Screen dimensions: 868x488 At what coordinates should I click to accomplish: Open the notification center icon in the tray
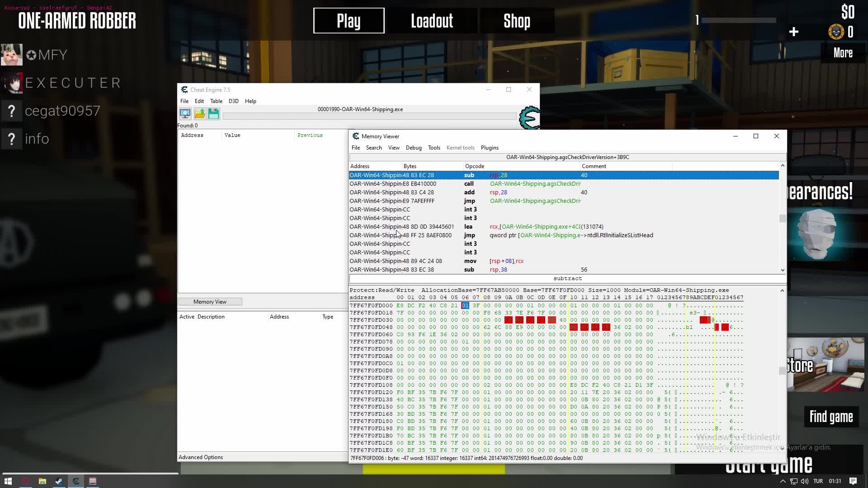click(853, 481)
